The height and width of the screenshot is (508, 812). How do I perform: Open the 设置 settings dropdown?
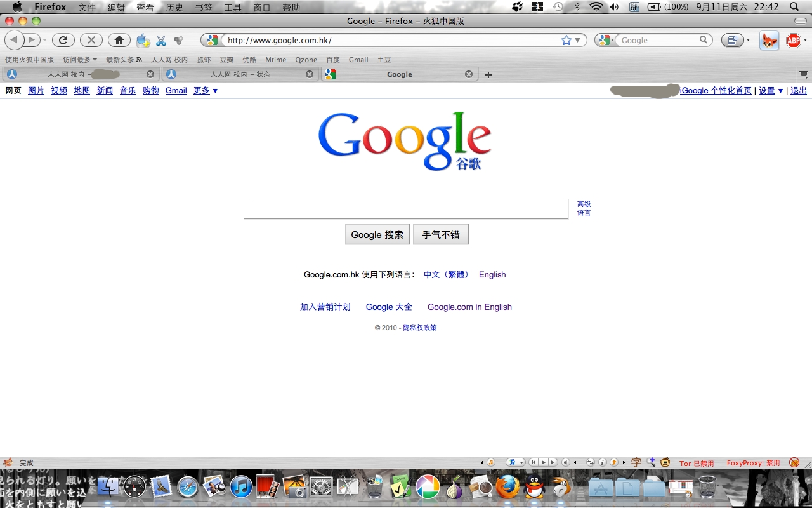pyautogui.click(x=771, y=91)
